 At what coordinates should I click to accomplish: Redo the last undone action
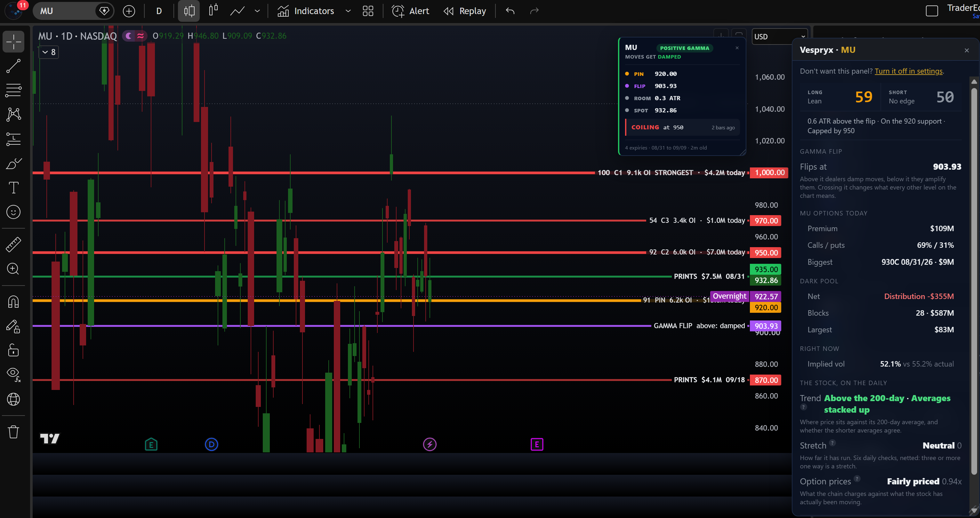click(x=534, y=11)
